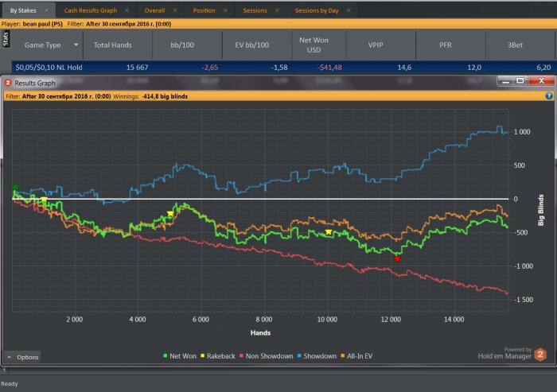Viewport: 557px width, 392px height.
Task: Open the blue help icon in graph filter bar
Action: pos(549,96)
